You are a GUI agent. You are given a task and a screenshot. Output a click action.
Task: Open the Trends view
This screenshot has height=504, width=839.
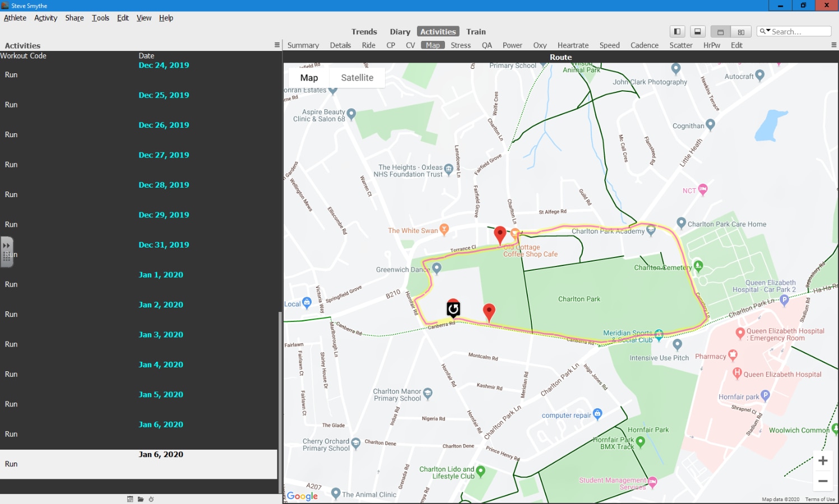coord(364,32)
